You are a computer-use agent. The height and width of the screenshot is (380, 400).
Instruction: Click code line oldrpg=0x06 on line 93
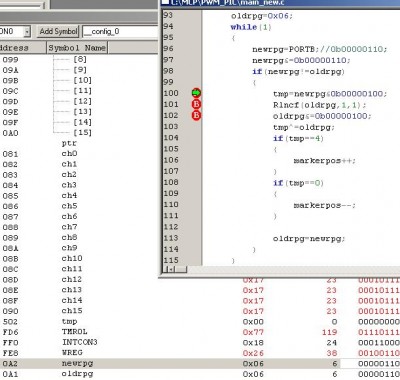(262, 16)
